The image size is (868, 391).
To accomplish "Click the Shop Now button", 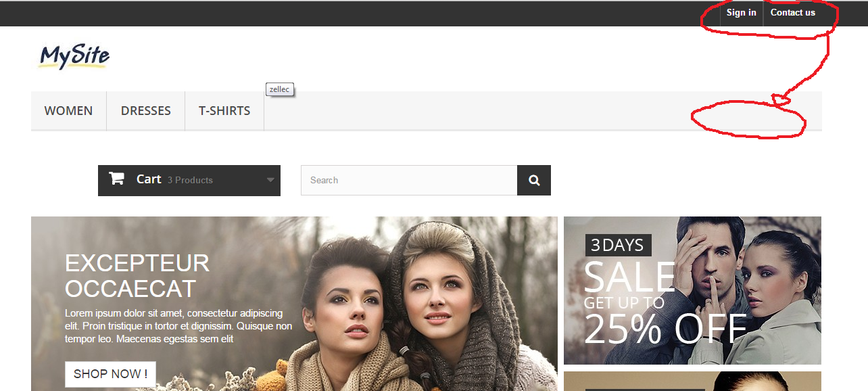I will pyautogui.click(x=110, y=374).
